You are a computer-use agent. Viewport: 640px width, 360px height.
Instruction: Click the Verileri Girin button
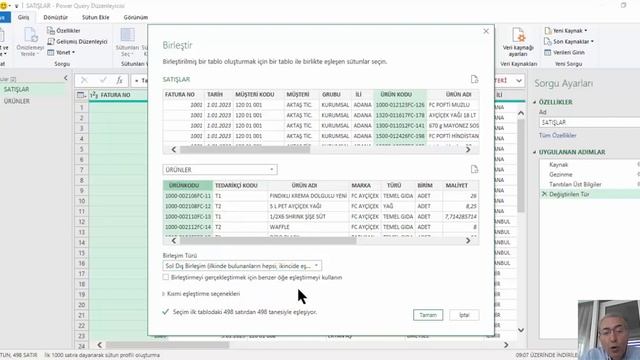click(564, 53)
